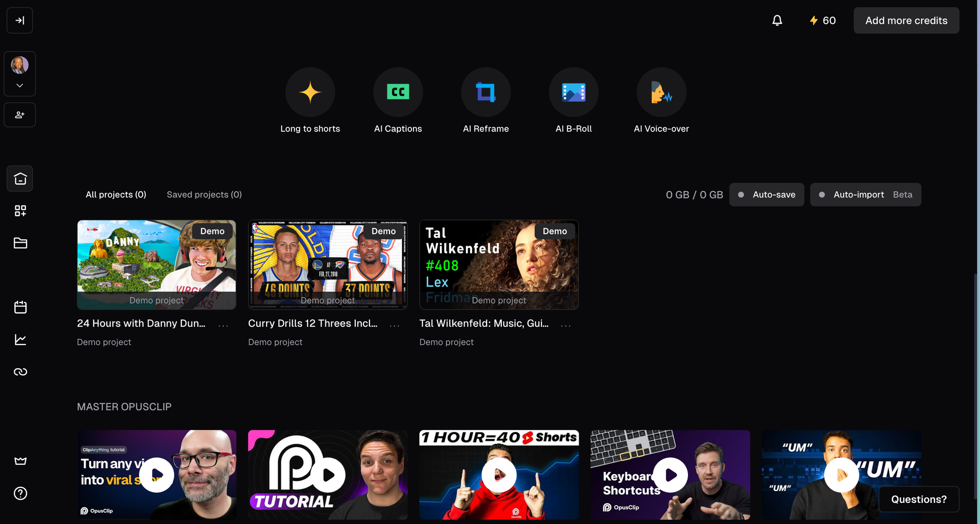Play the "UM" tutorial video
Image resolution: width=980 pixels, height=524 pixels.
coord(841,474)
